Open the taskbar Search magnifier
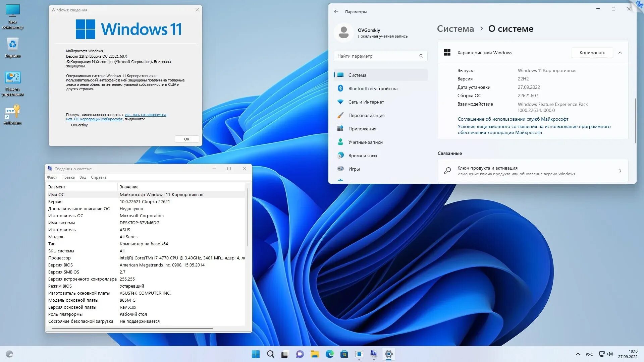Image resolution: width=644 pixels, height=362 pixels. coord(270,354)
